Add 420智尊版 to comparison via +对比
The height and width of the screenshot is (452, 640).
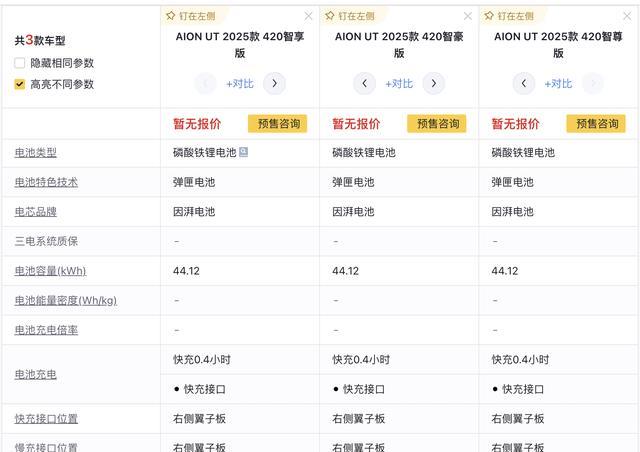pos(558,84)
